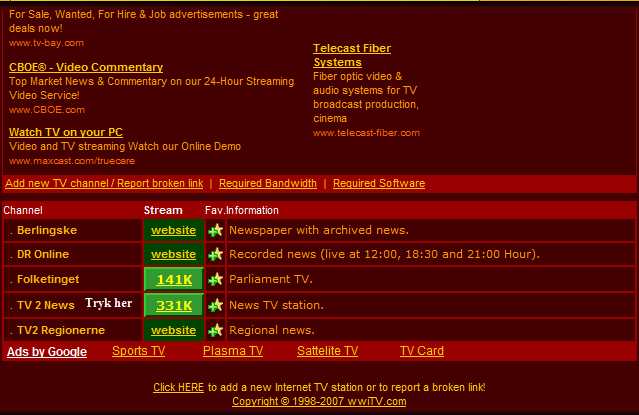Open TV2 Regionerne website stream
Viewport: 639px width, 415px height.
tap(173, 330)
